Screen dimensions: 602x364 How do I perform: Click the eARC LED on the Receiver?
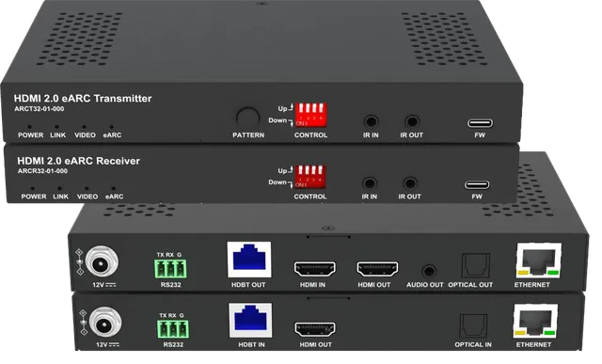pos(114,188)
